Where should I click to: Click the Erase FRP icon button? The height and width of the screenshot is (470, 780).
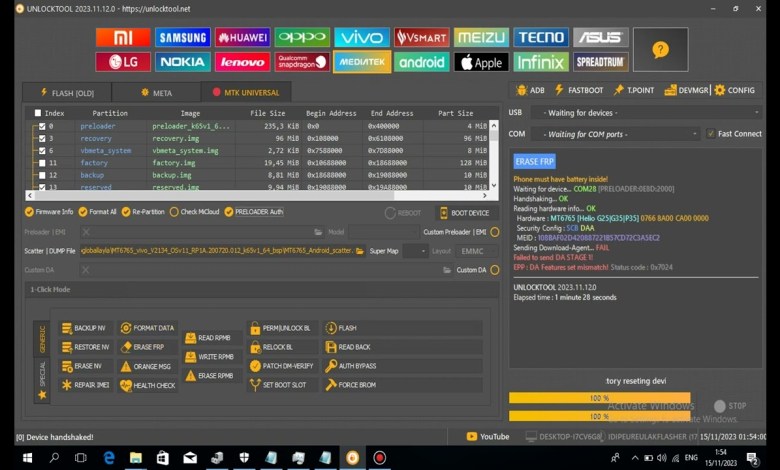tap(126, 347)
